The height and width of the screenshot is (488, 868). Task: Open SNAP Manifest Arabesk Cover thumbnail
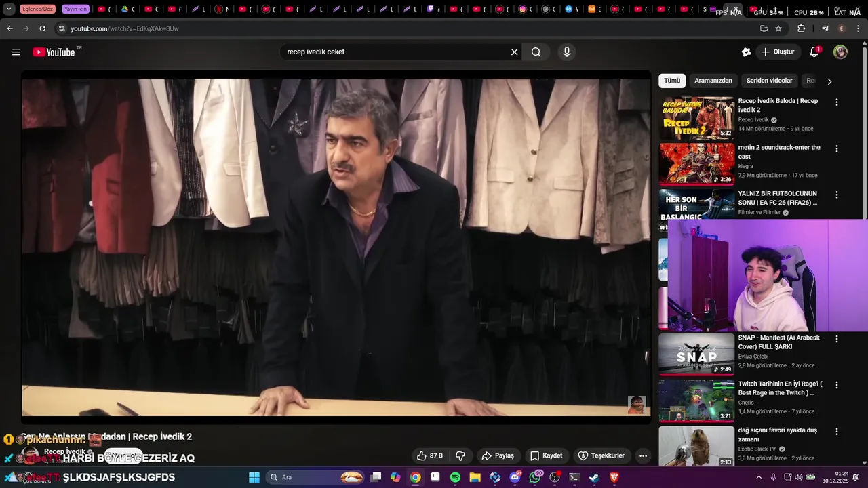point(696,354)
